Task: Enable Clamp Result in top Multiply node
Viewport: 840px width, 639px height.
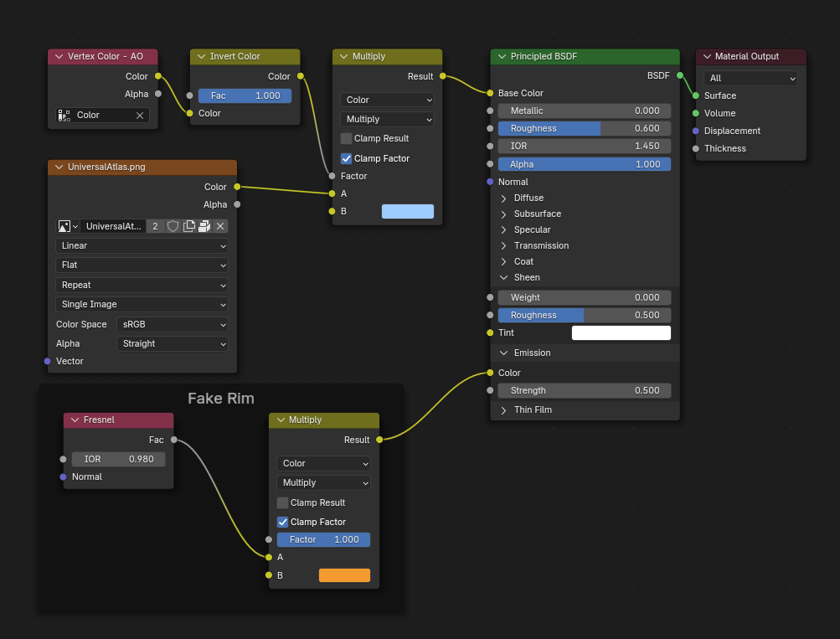Action: (347, 139)
